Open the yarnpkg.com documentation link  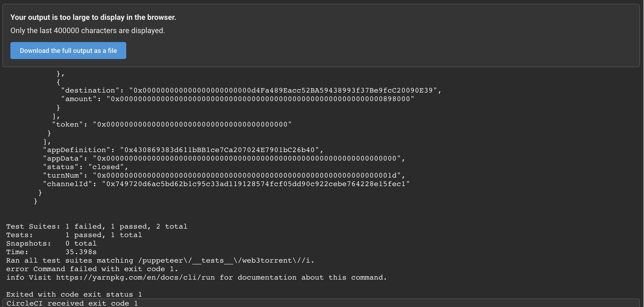click(x=135, y=277)
